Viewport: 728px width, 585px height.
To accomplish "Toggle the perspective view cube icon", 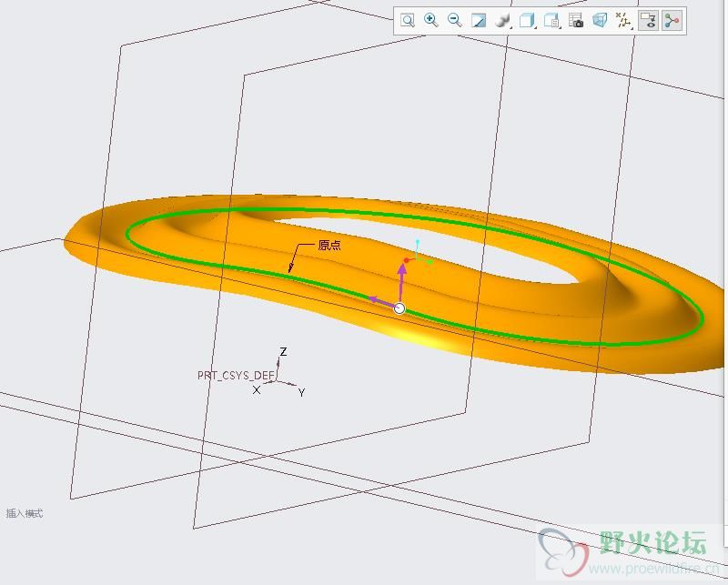I will pyautogui.click(x=600, y=20).
